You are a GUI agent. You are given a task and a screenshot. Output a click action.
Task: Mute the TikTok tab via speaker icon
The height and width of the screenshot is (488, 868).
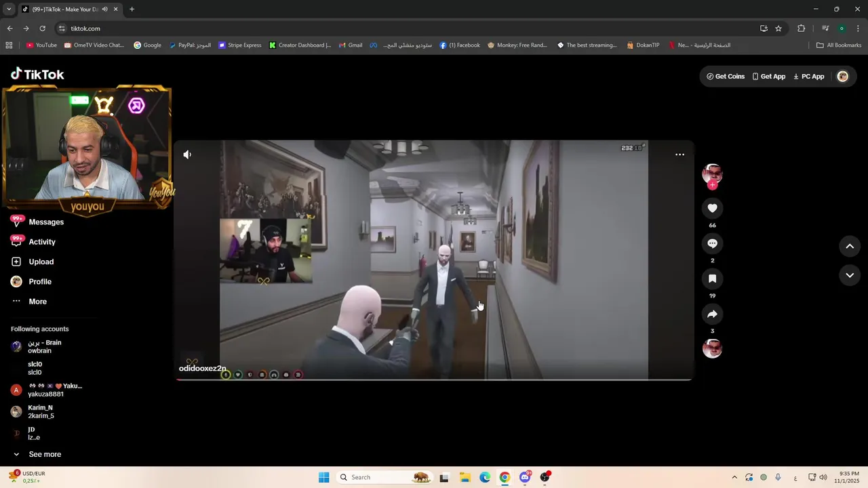105,9
